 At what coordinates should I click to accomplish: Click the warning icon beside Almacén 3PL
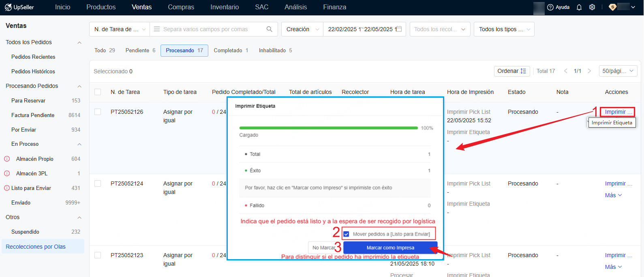click(7, 173)
